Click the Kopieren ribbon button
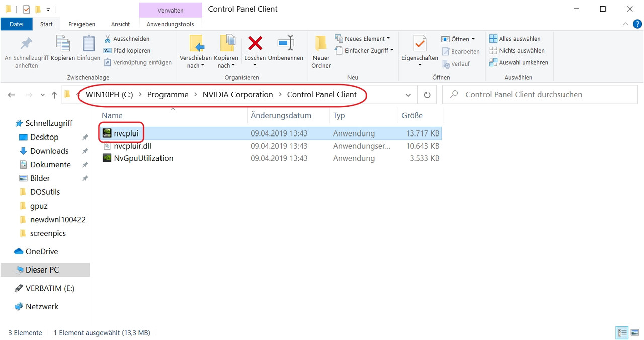The width and height of the screenshot is (644, 340). click(x=63, y=48)
